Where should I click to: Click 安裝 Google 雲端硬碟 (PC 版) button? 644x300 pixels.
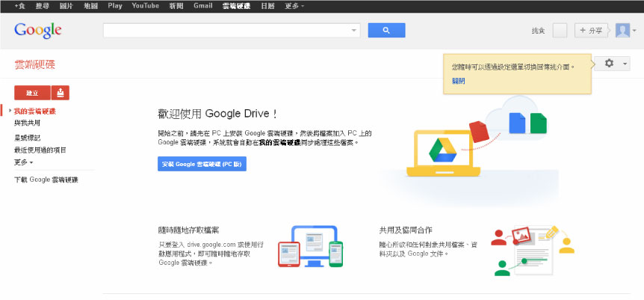202,164
